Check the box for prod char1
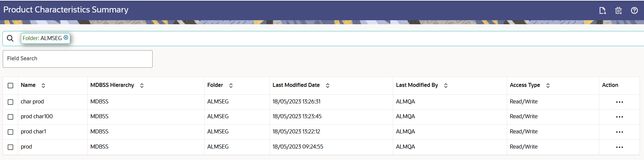This screenshot has width=644, height=160. [x=10, y=132]
